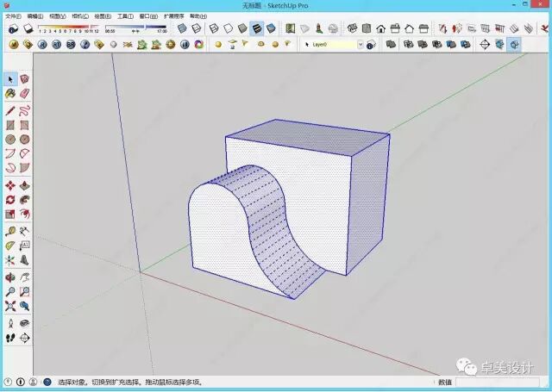
Task: Activate the Move tool
Action: point(10,185)
